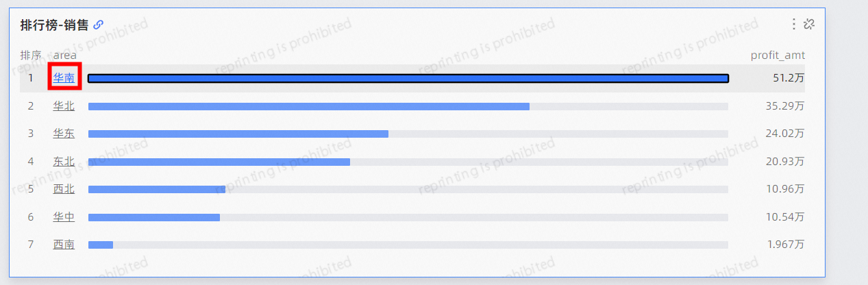Viewport: 868px width, 285px height.
Task: Click the short 西南 blue bar
Action: click(100, 245)
